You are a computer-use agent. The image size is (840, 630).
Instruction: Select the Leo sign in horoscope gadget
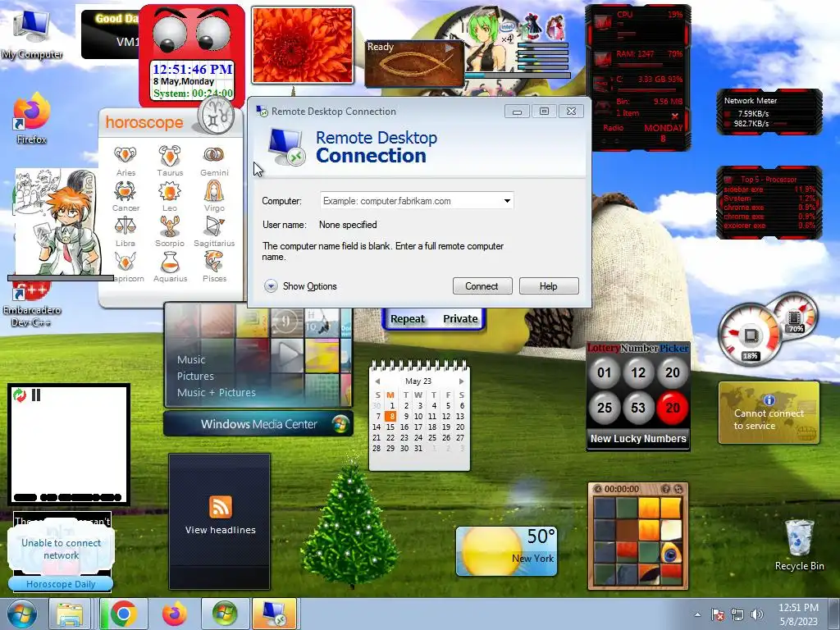tap(170, 196)
